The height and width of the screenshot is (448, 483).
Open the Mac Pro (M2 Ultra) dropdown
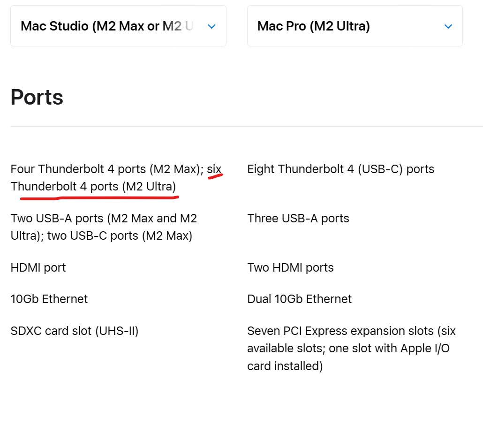[x=313, y=26]
